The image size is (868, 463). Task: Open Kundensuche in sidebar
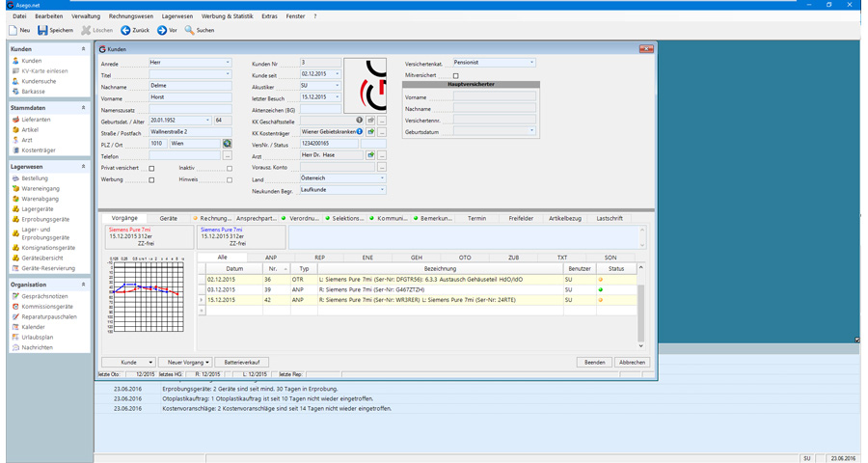[39, 81]
